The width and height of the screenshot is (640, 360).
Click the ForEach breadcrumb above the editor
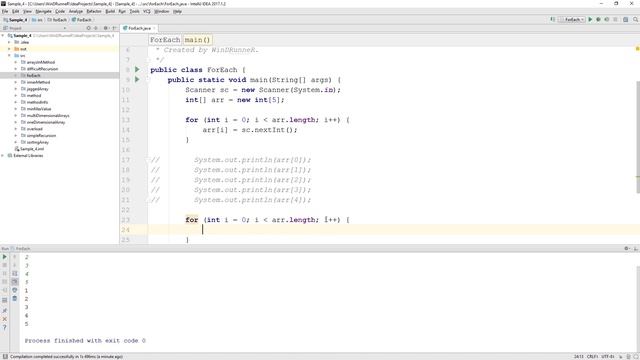[165, 40]
